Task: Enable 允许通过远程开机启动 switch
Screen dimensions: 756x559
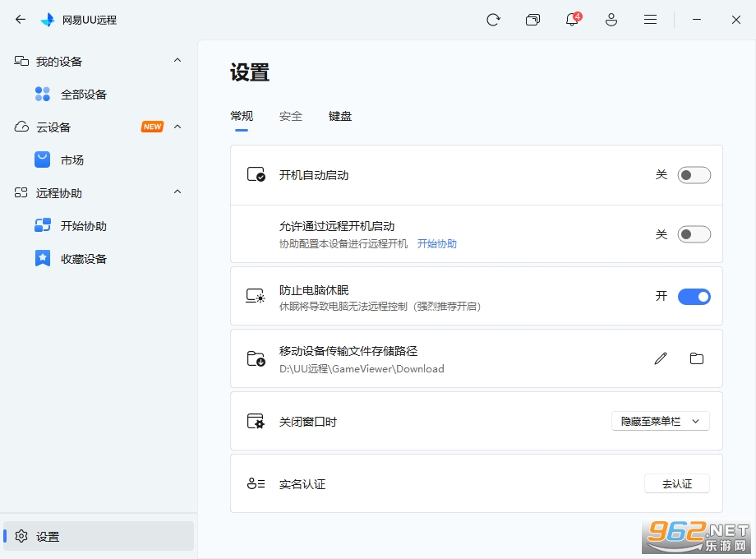Action: coord(694,234)
